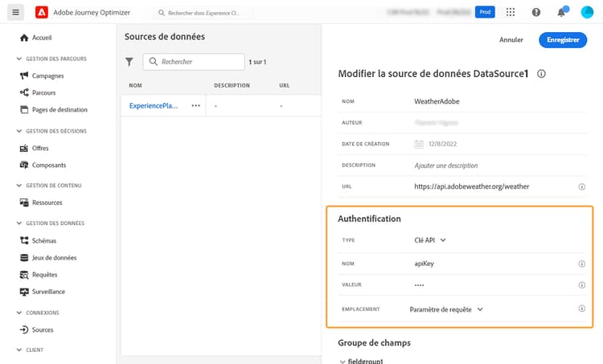Open Jeux de données in sidebar

54,257
